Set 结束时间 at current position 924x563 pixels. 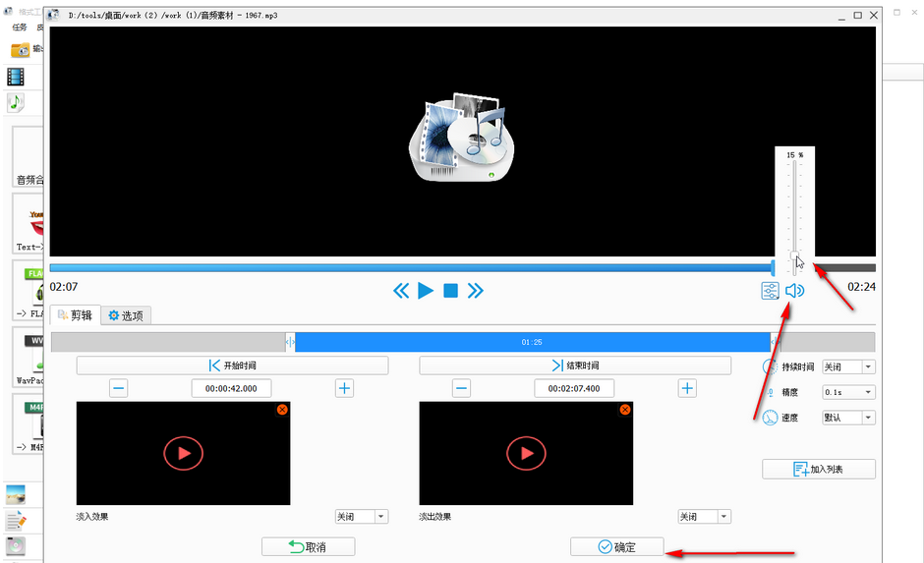tap(575, 366)
